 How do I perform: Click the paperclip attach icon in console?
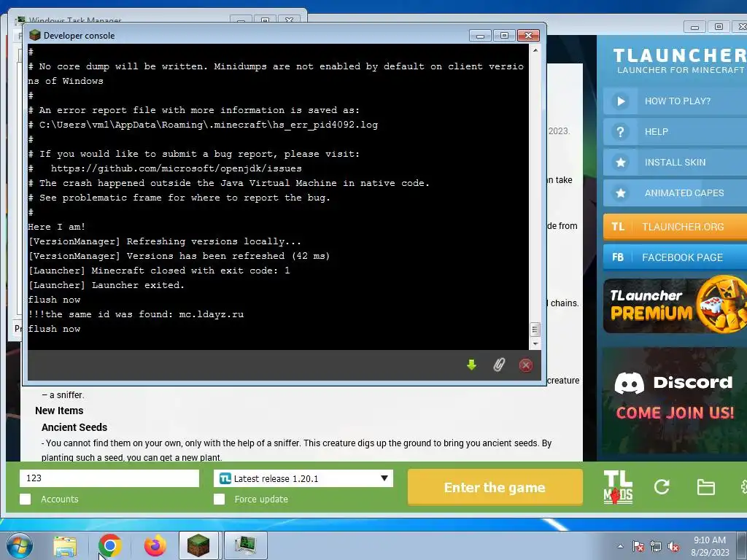499,365
